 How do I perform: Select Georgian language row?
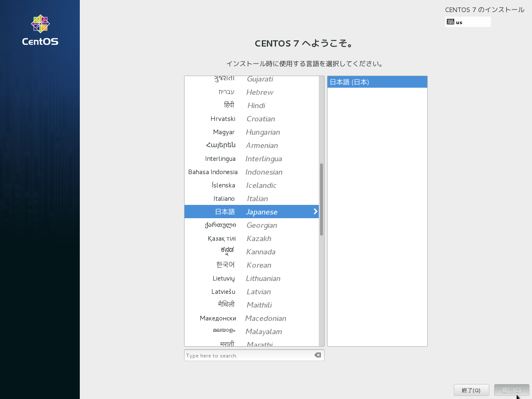pos(251,225)
